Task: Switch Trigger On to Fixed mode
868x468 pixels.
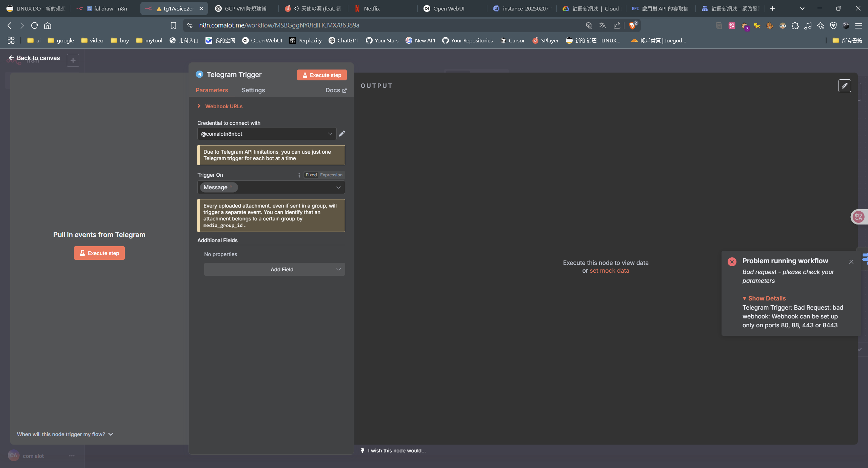Action: click(311, 175)
